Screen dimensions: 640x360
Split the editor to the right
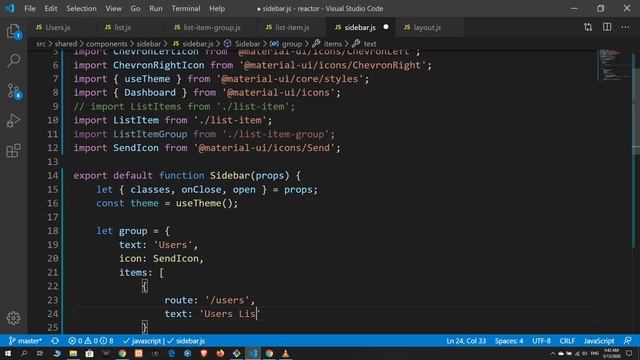pos(607,27)
